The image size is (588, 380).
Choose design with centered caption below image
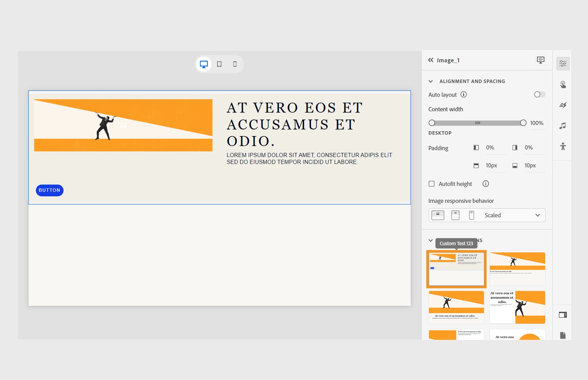[456, 307]
